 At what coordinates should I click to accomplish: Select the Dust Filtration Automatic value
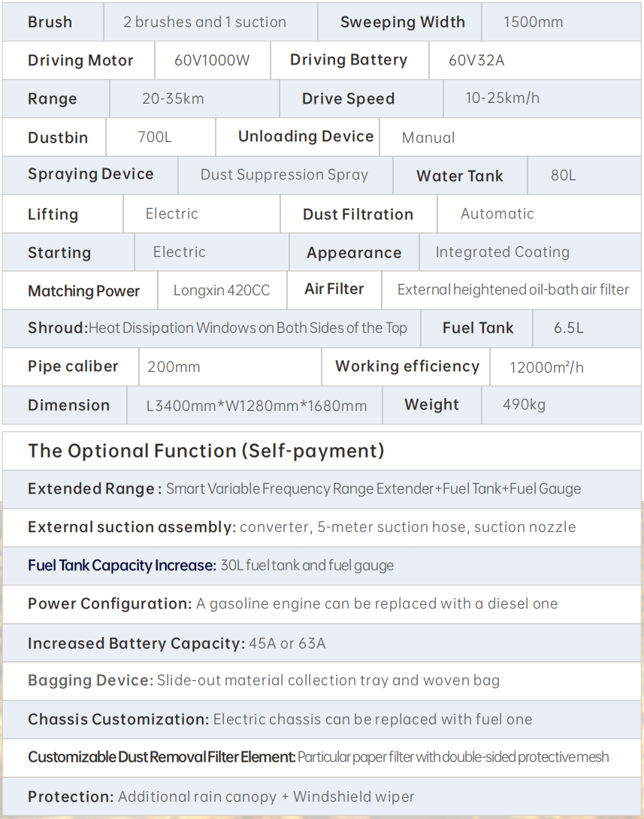coord(497,213)
